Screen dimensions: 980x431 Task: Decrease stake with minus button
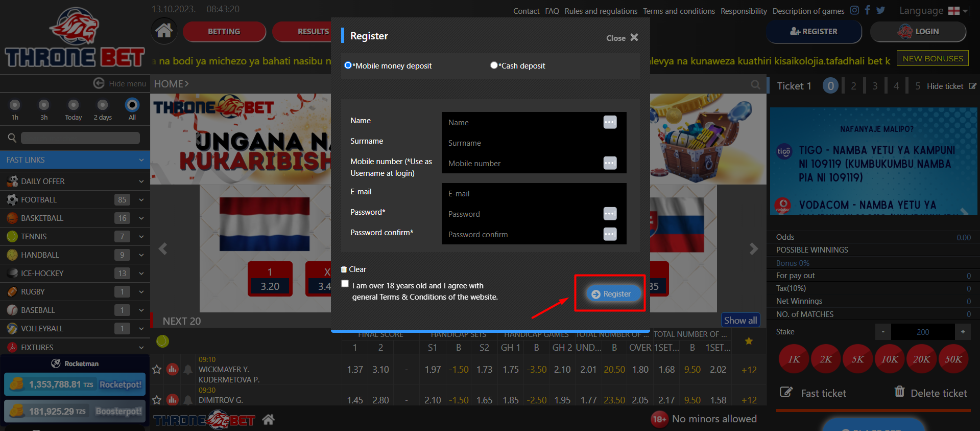(883, 332)
